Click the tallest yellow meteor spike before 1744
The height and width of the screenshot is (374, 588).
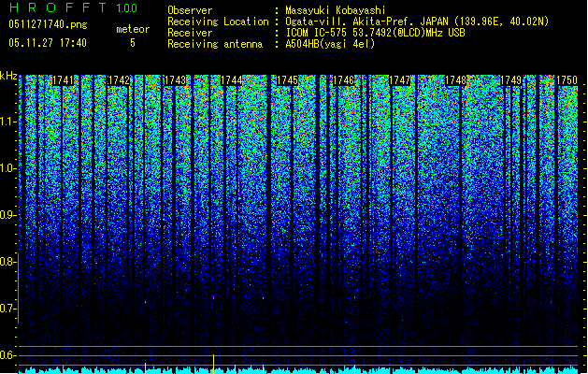point(214,364)
